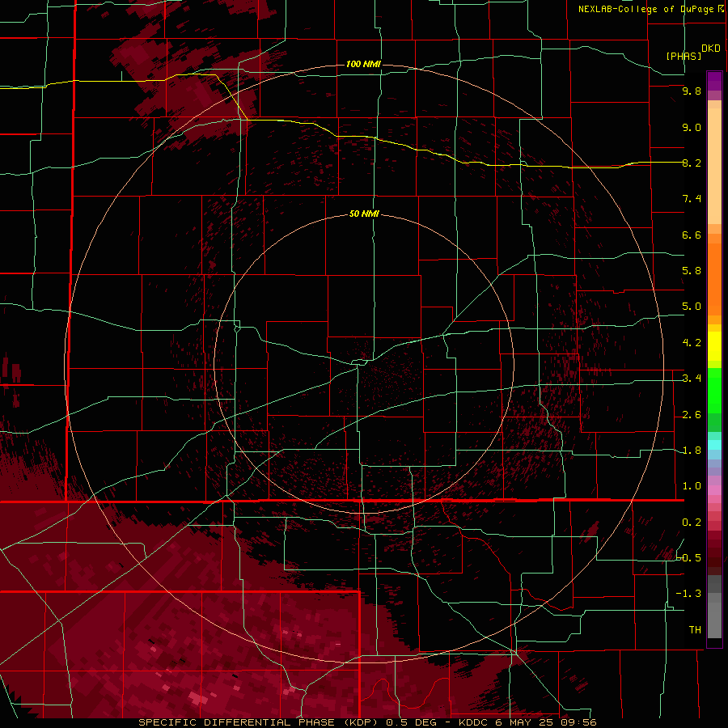
Task: Pick the orange segment of the color bar
Action: point(714,280)
